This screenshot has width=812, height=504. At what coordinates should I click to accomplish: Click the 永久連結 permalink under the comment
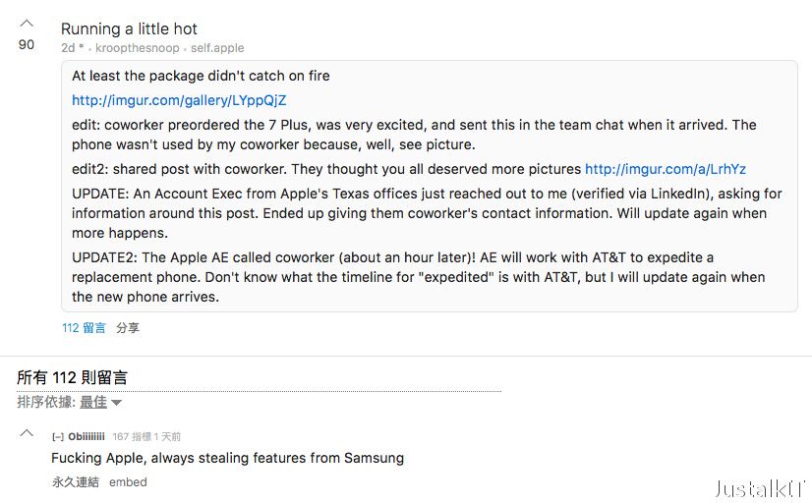point(75,482)
